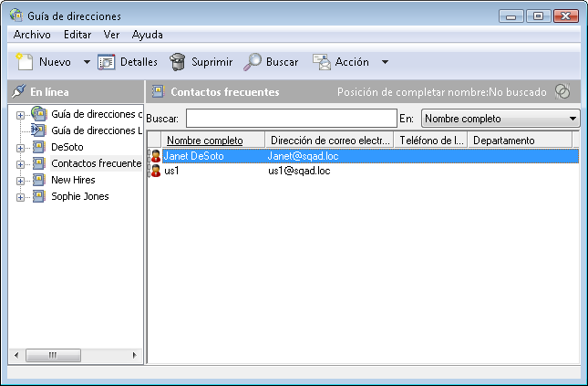Open the Nuevo dropdown arrow
Viewport: 588px width, 386px height.
pos(87,62)
